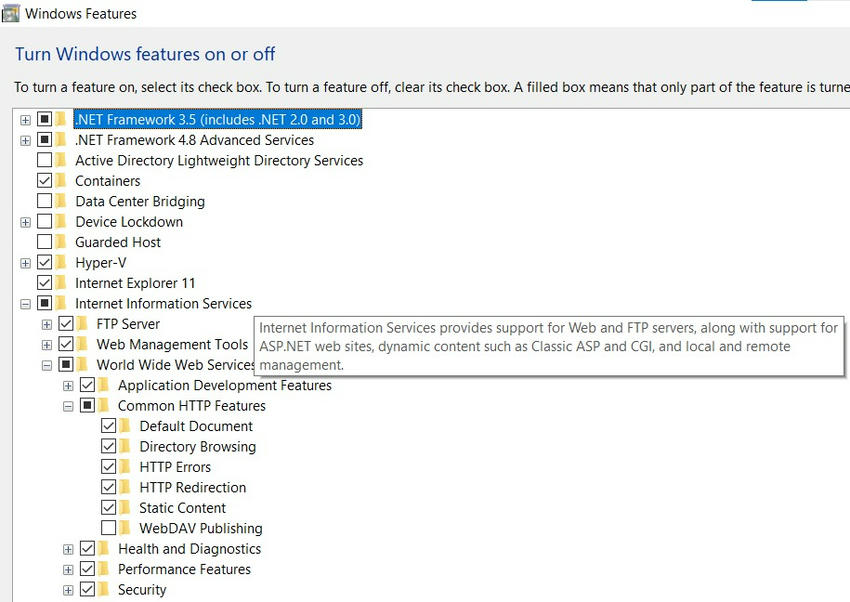The height and width of the screenshot is (602, 850).
Task: Click the folder icon next to Security
Action: coord(105,590)
